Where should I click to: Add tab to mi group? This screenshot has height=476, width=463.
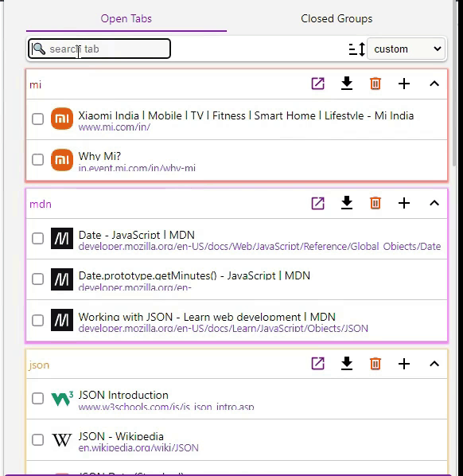point(404,84)
